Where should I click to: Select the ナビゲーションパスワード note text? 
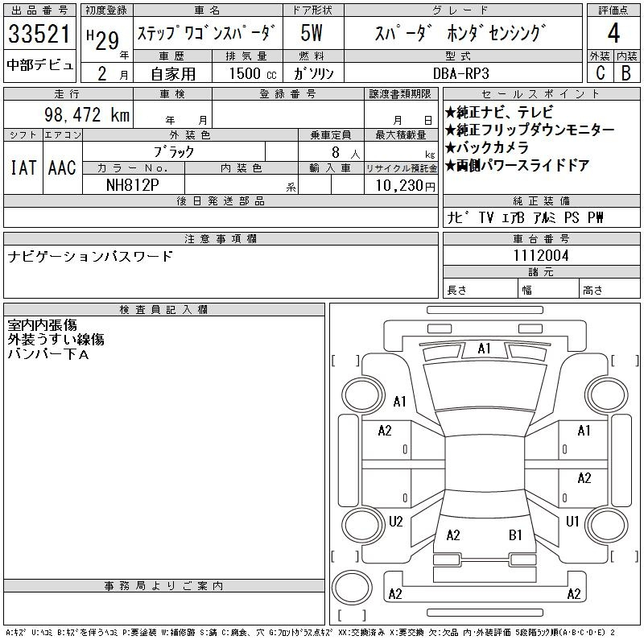coord(90,257)
